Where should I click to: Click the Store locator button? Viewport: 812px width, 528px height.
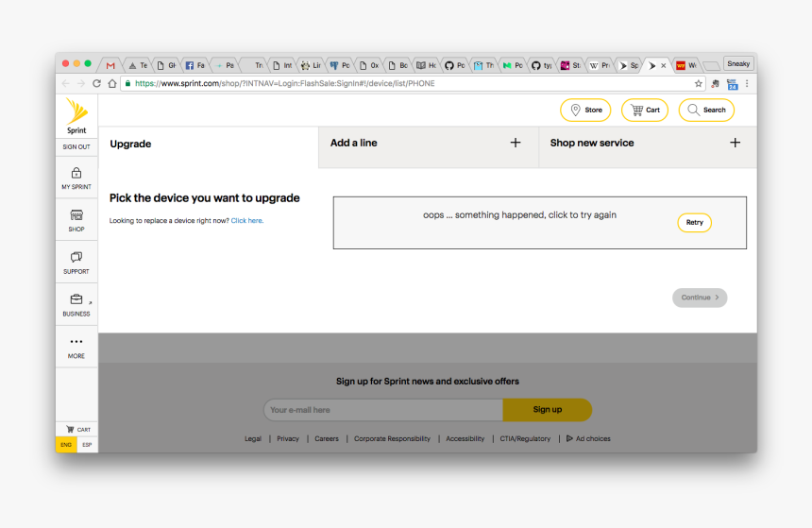coord(585,110)
